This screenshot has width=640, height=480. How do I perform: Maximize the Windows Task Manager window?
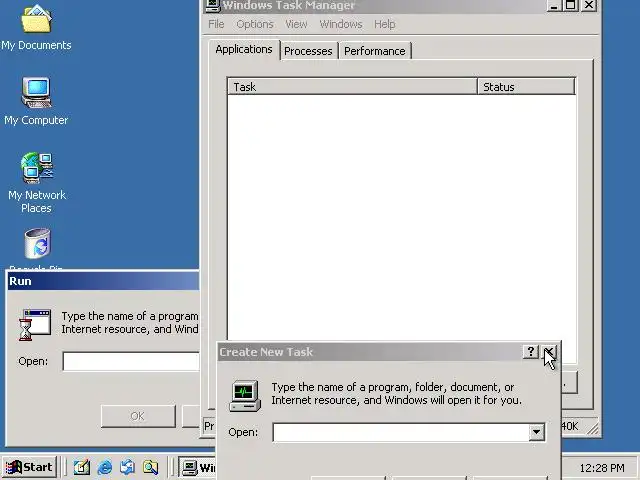pyautogui.click(x=571, y=5)
